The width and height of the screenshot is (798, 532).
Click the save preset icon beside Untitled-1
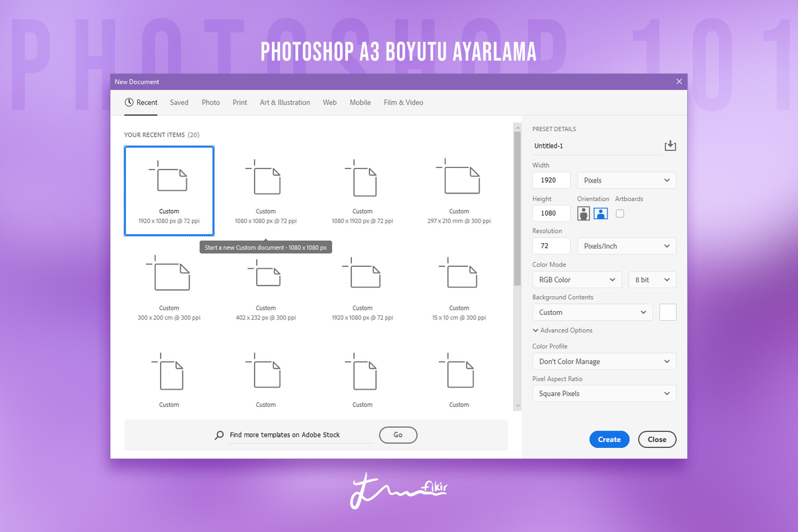coord(671,145)
